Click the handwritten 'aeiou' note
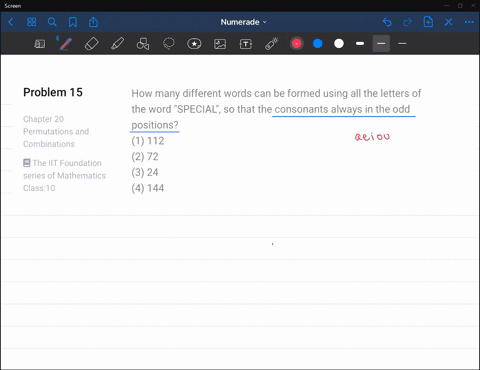The image size is (480, 370). tap(372, 136)
